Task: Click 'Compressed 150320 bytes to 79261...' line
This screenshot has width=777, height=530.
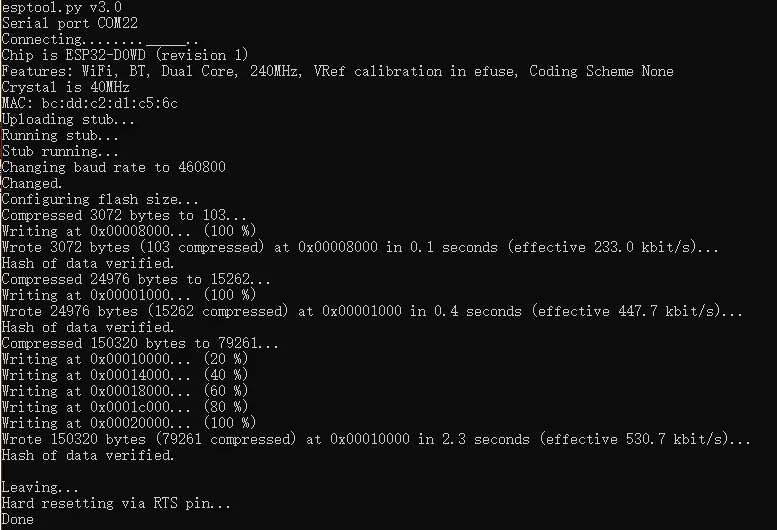Action: 140,343
